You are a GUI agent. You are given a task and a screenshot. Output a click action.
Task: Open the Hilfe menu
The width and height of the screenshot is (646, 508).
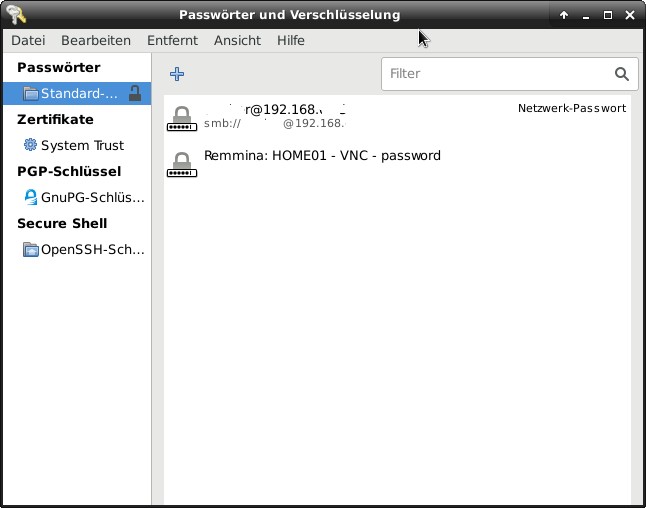tap(291, 41)
